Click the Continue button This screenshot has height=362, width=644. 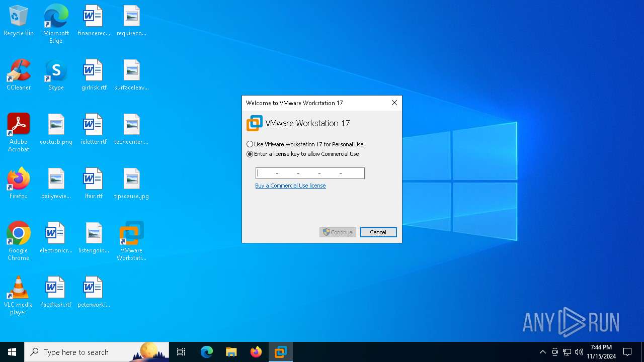point(338,232)
